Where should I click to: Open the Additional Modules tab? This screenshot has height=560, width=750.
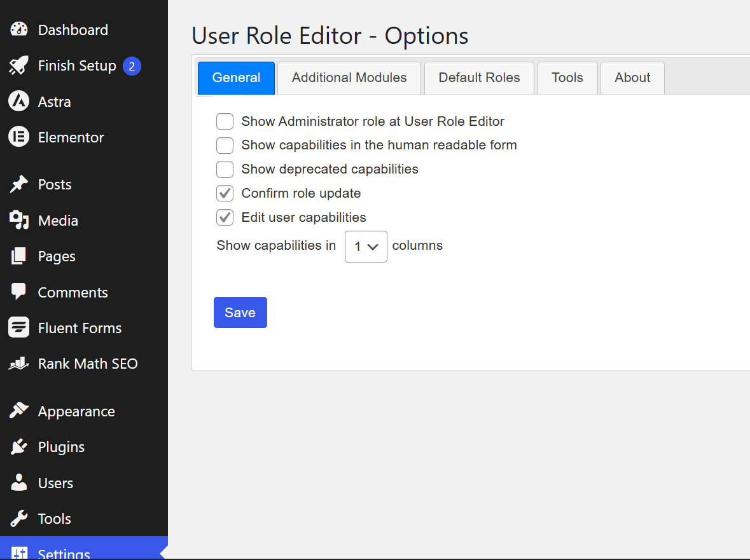(349, 78)
